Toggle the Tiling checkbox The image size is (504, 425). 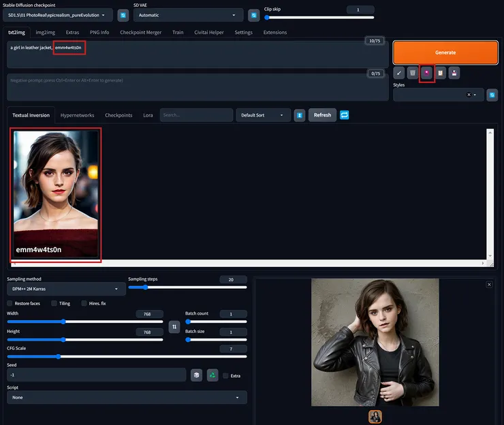53,303
